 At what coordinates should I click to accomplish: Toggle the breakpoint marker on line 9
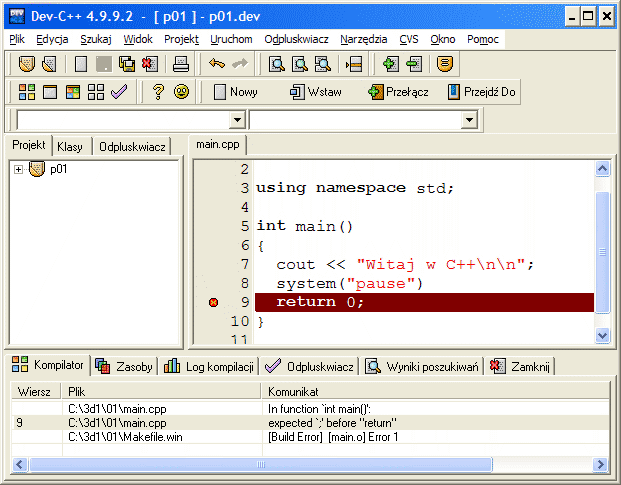pos(212,303)
